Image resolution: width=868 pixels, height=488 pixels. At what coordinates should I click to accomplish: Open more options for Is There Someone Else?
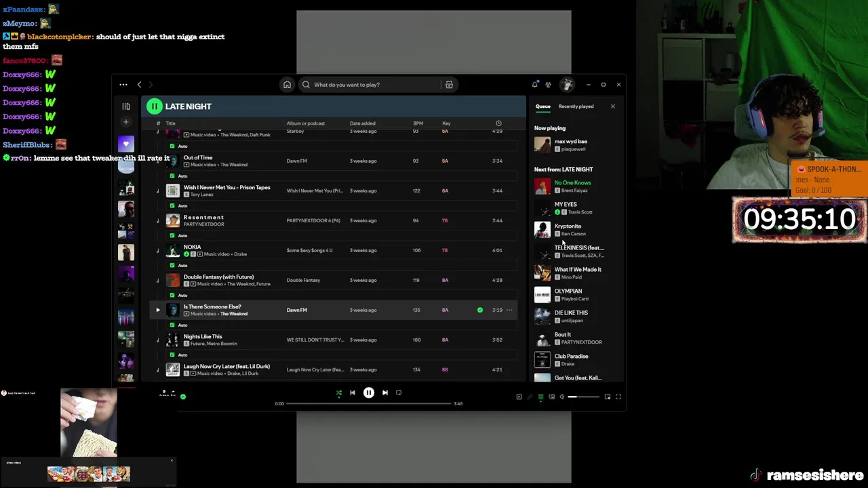coord(509,310)
